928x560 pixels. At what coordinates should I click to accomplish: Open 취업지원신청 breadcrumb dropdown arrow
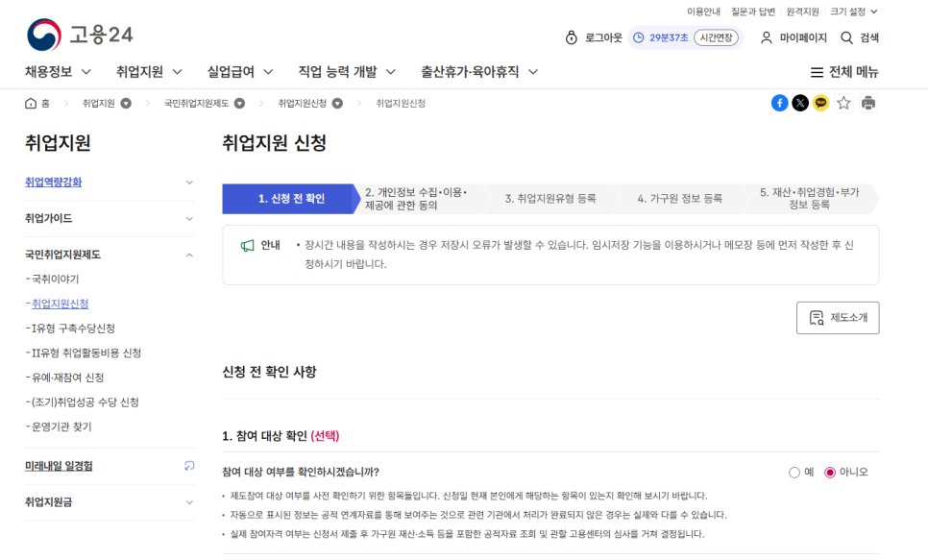coord(337,104)
